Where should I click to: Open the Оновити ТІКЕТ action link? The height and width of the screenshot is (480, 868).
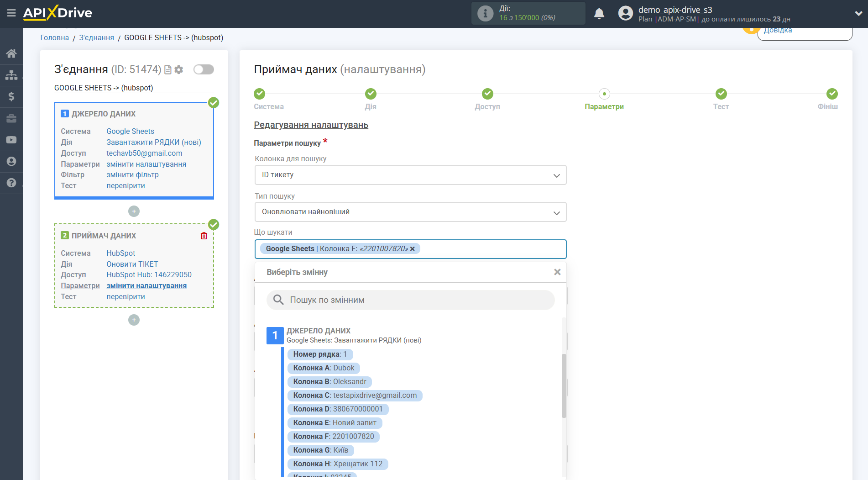tap(132, 264)
